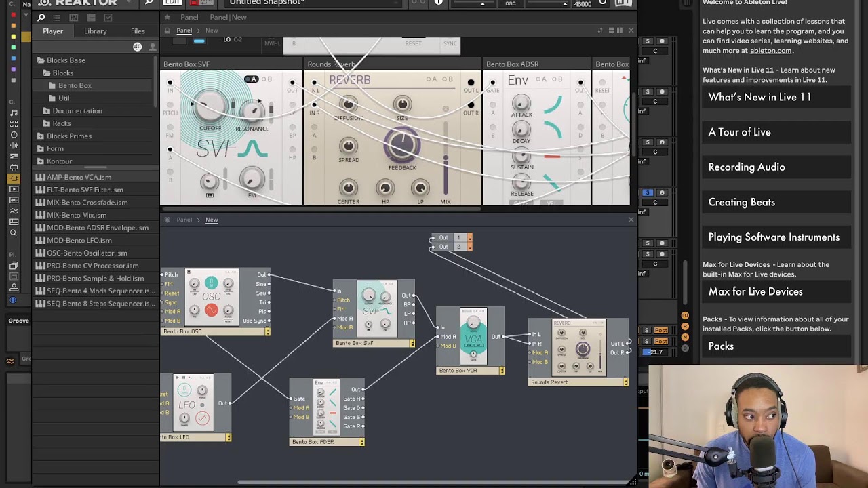The image size is (868, 488).
Task: Click the Rounds Reverb module port menu icon
Action: [625, 382]
